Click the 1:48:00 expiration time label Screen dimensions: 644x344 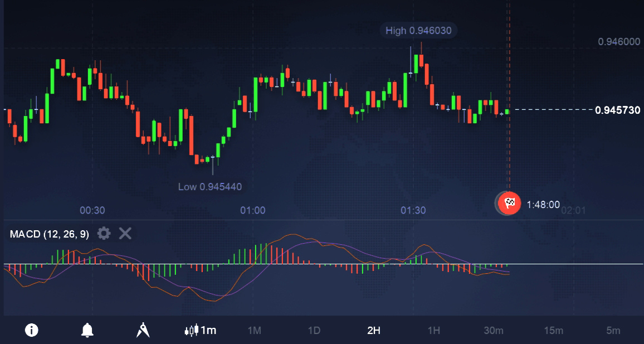(543, 205)
